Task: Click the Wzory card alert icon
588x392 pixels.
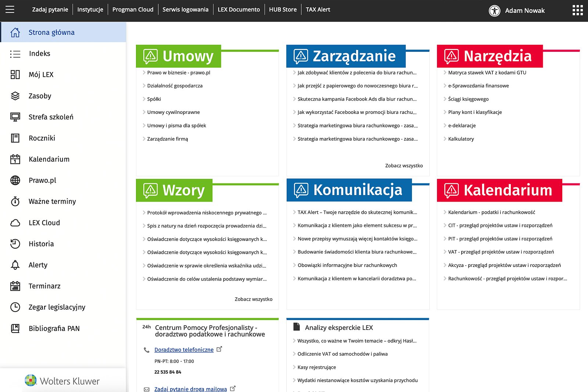Action: pyautogui.click(x=150, y=190)
